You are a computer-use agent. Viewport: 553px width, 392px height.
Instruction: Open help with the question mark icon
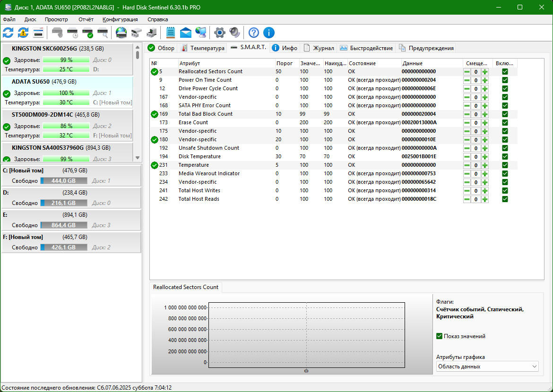coord(253,33)
